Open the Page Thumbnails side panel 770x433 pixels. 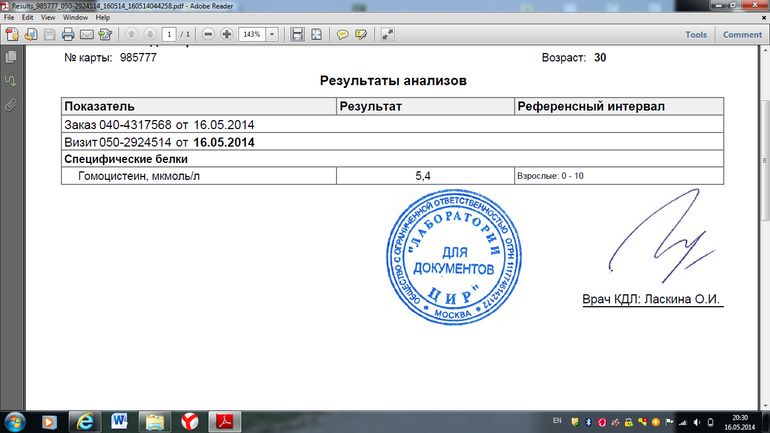pyautogui.click(x=10, y=57)
